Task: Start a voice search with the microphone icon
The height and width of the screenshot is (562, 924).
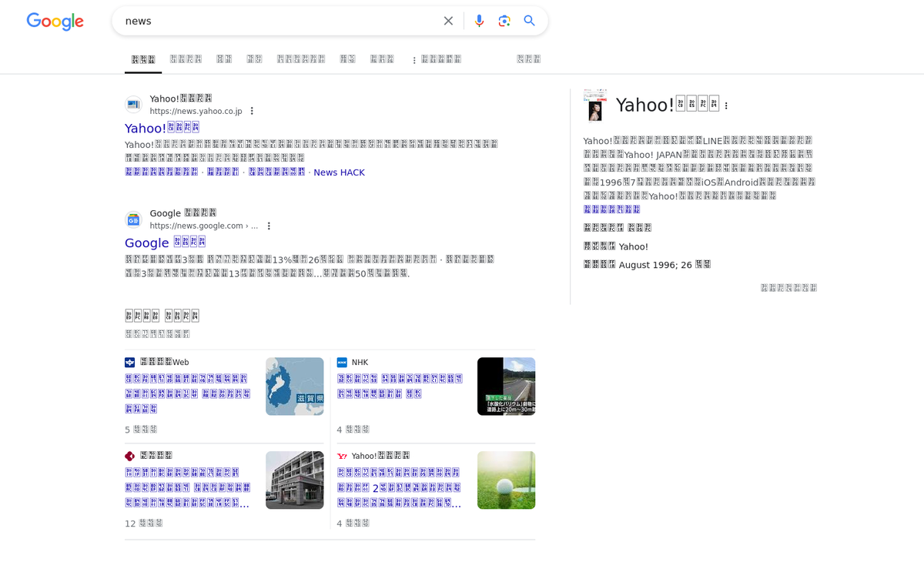Action: tap(479, 21)
